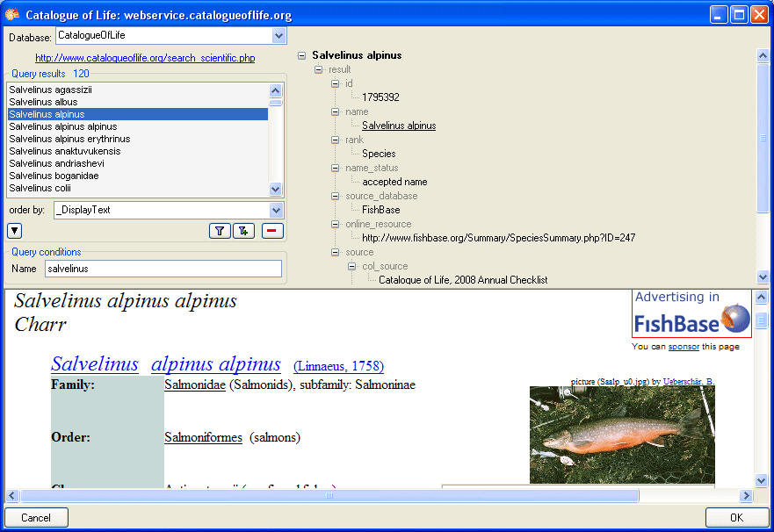Open the Ueberschär, B. photographer link

pyautogui.click(x=689, y=382)
